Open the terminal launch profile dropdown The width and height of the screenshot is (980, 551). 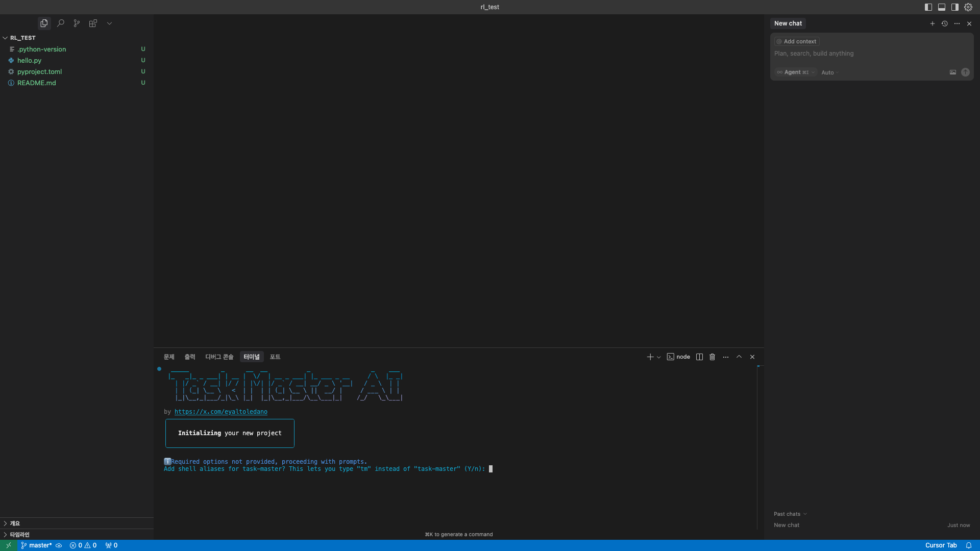tap(659, 357)
